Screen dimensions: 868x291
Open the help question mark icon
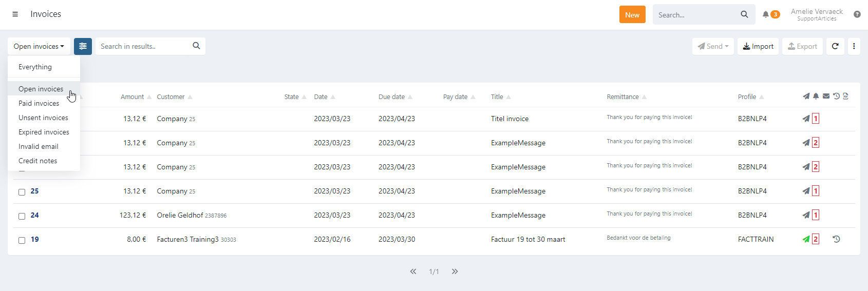(x=857, y=14)
